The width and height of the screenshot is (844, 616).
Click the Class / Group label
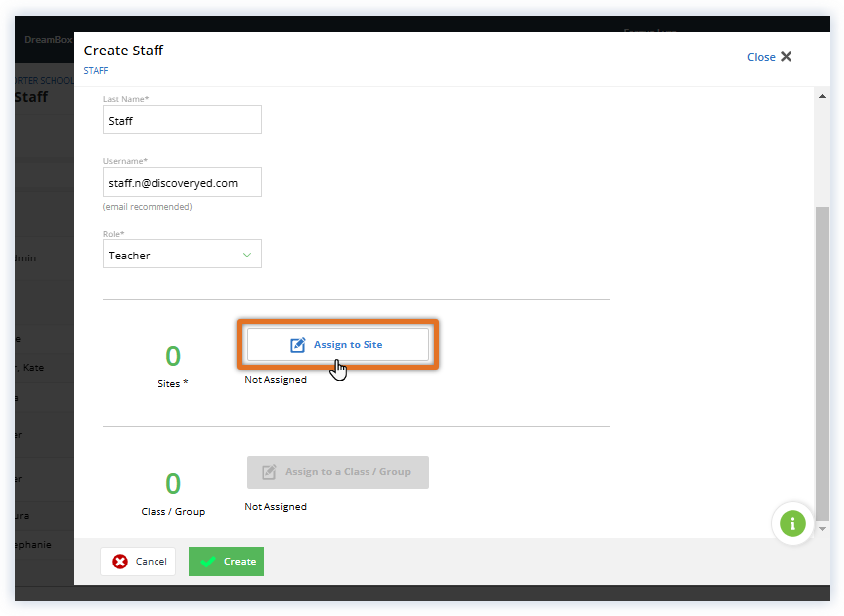(172, 512)
